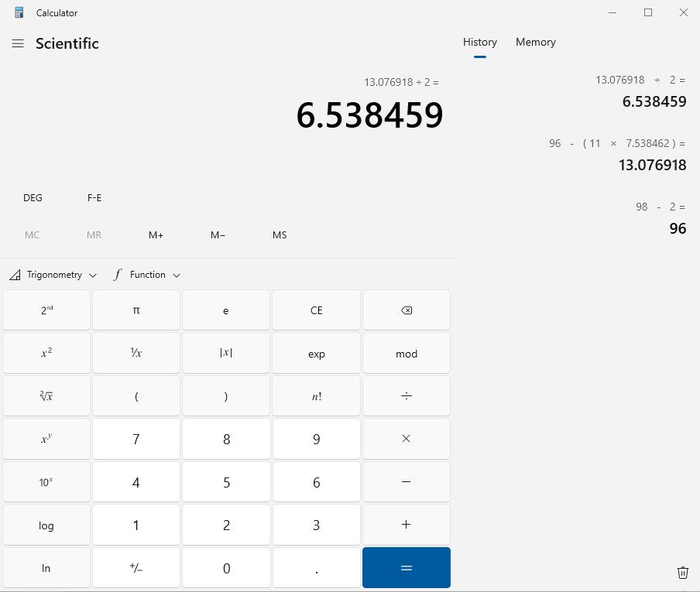Expand the Function dropdown
This screenshot has width=700, height=592.
coord(147,275)
